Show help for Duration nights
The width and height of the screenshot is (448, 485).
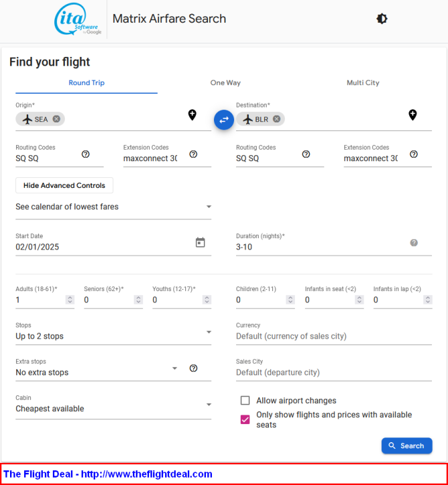tap(414, 243)
